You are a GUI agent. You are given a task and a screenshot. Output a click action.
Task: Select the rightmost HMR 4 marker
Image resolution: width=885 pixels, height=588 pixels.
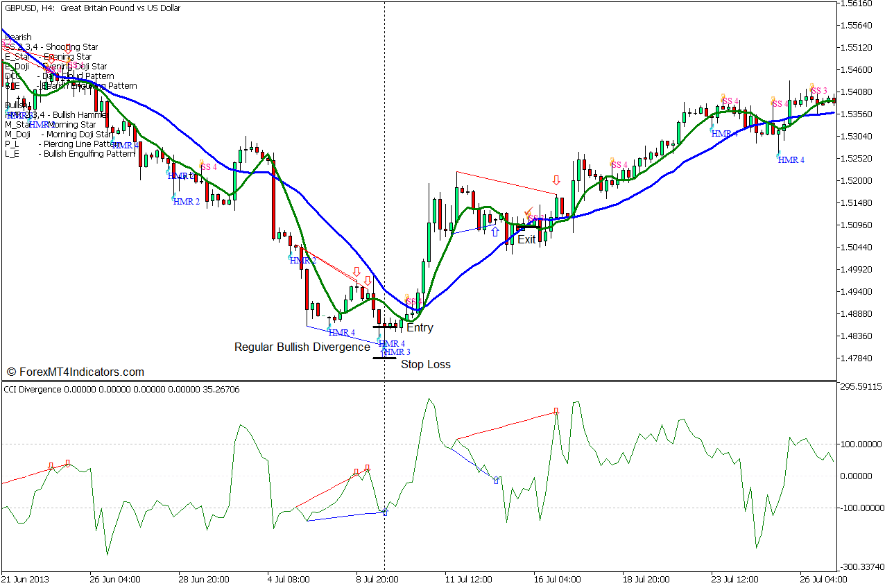point(791,160)
